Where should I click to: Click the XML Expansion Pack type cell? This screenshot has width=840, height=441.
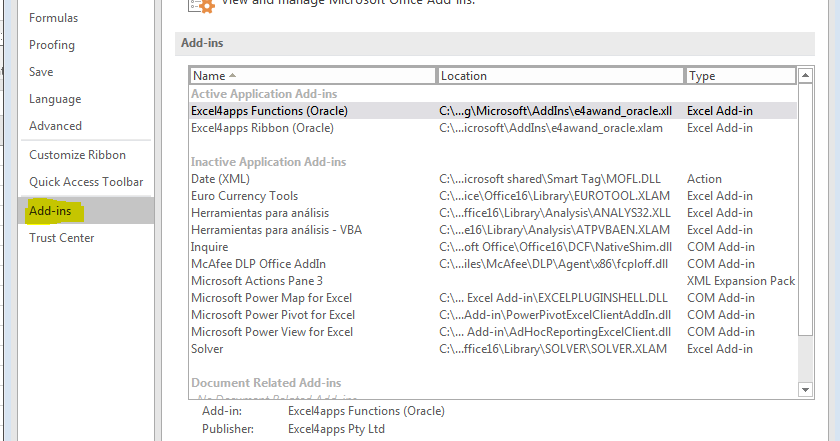(x=741, y=281)
